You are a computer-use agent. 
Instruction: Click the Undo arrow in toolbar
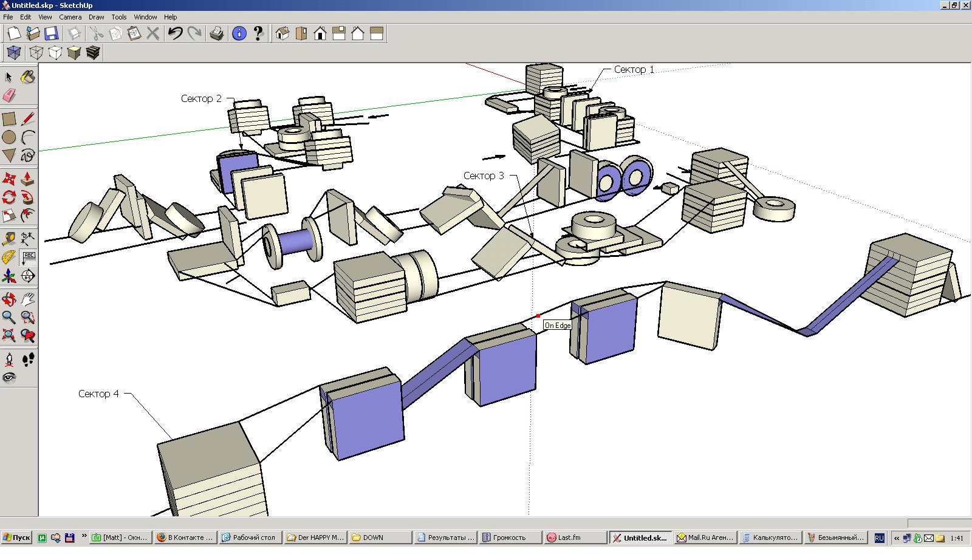point(175,33)
